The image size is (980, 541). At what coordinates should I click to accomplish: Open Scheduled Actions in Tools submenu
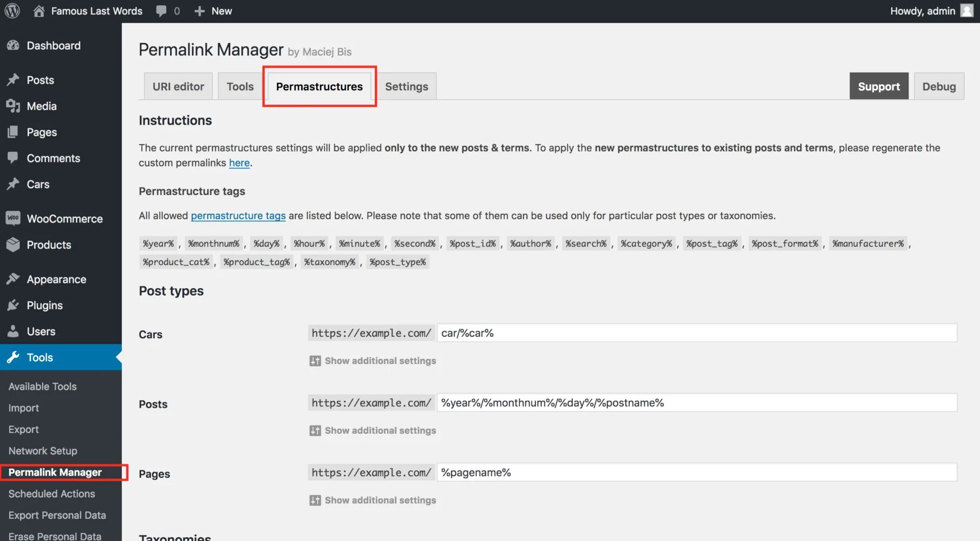click(x=52, y=494)
